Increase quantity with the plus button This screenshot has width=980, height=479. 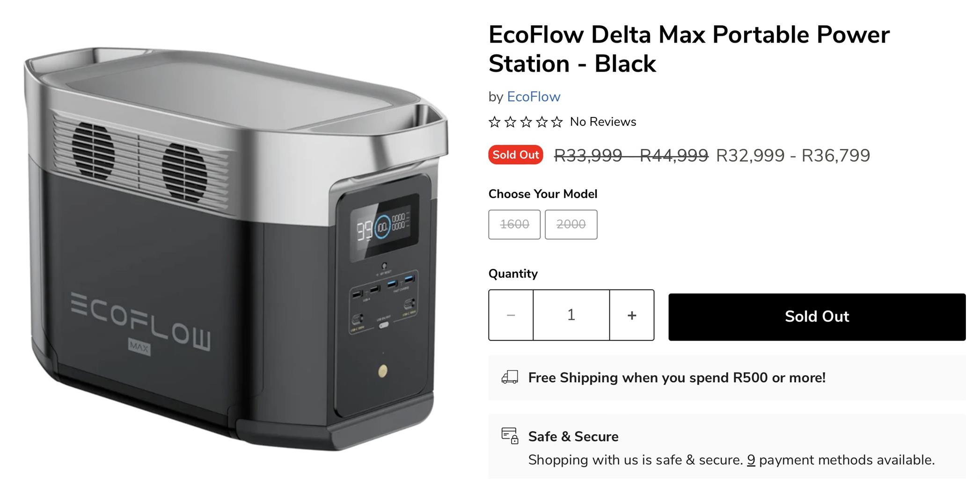[632, 315]
